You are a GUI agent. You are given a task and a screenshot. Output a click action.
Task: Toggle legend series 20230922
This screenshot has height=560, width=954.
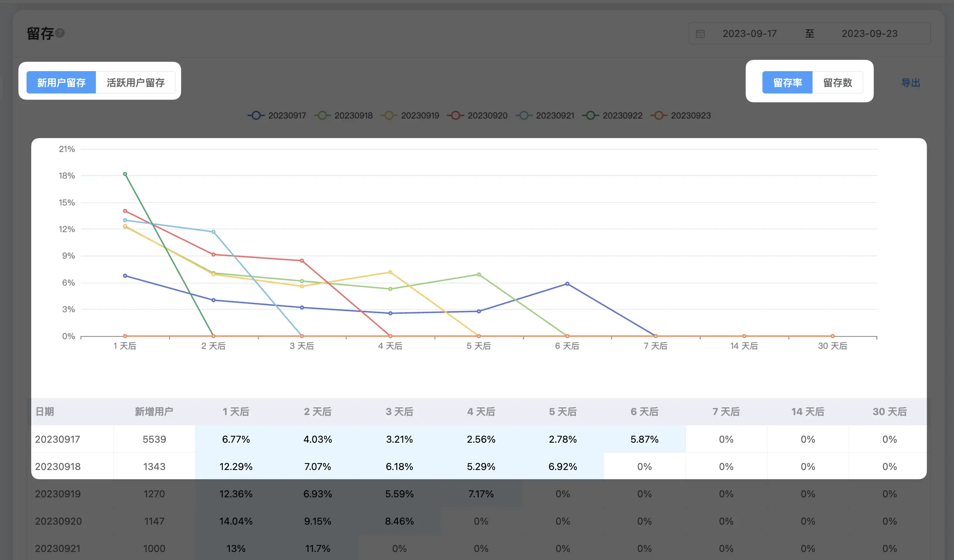612,115
